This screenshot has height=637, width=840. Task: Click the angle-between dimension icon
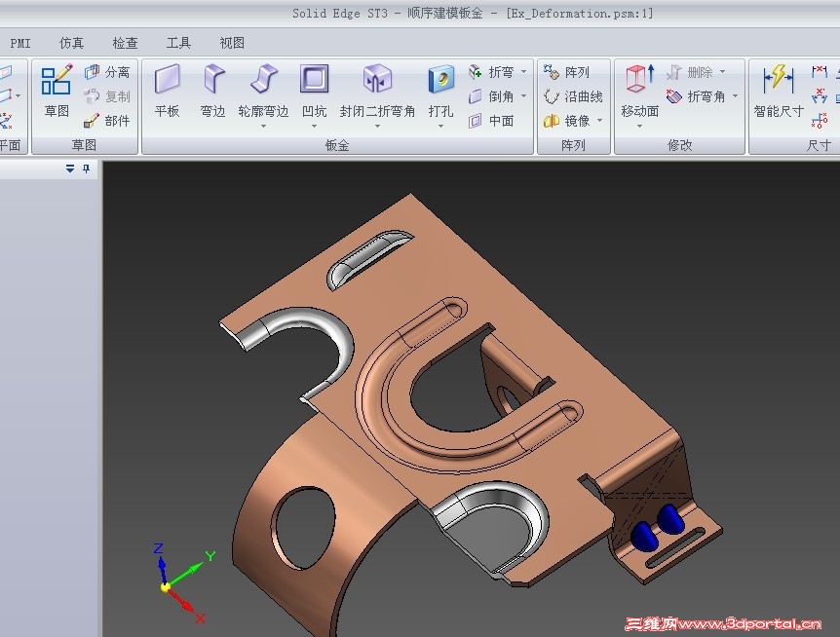point(820,96)
